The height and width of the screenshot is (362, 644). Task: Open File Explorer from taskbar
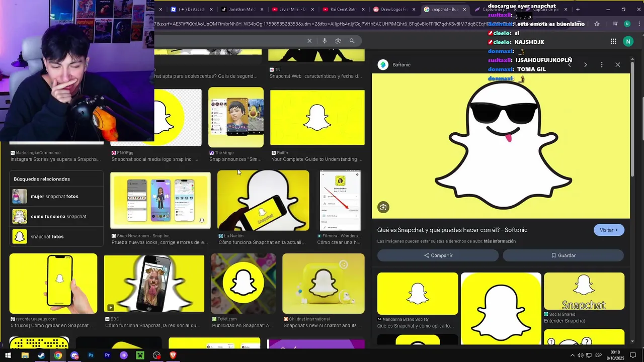click(x=25, y=355)
